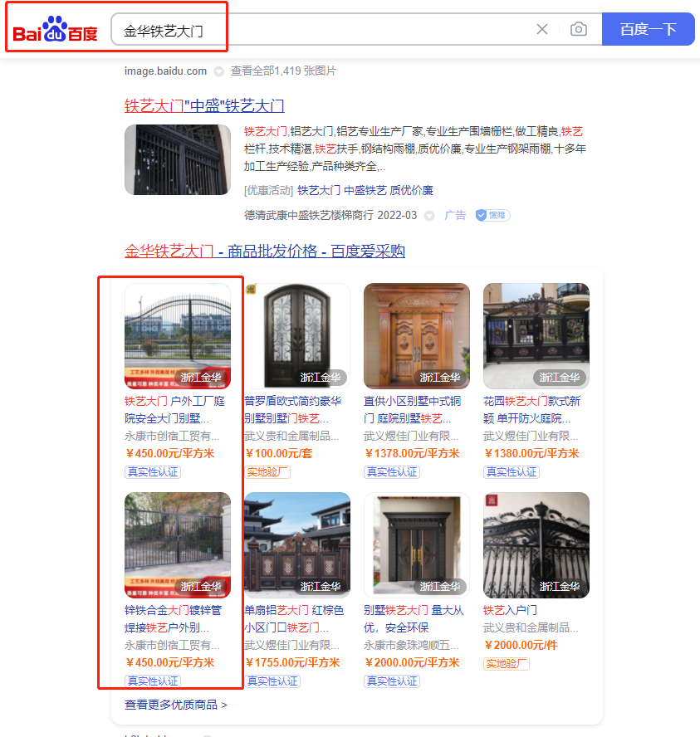Open thumbnail of 别墅铁艺大门 量大从优

coord(417,544)
